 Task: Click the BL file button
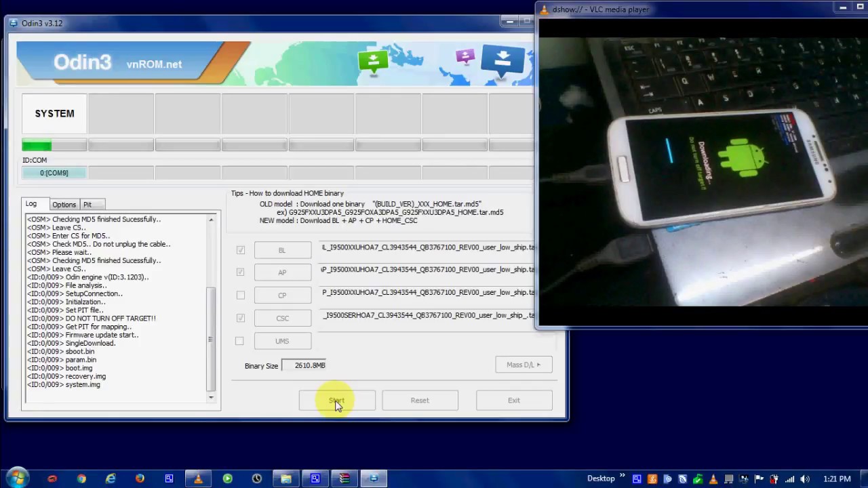282,250
